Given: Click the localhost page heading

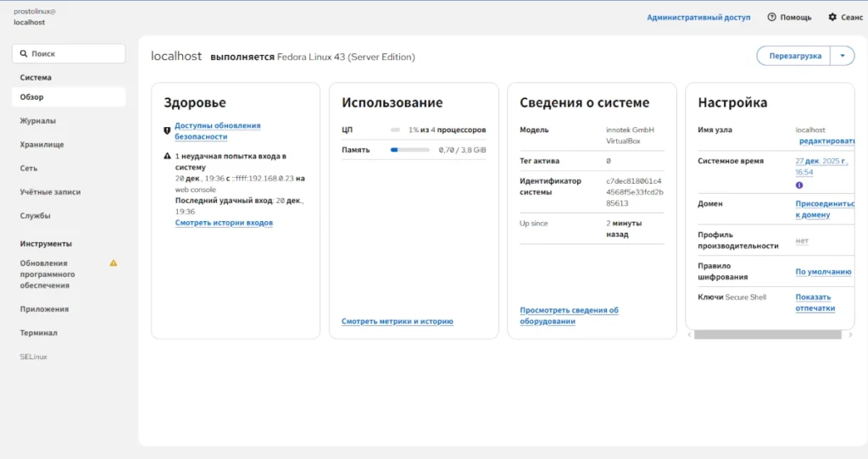Looking at the screenshot, I should [176, 57].
